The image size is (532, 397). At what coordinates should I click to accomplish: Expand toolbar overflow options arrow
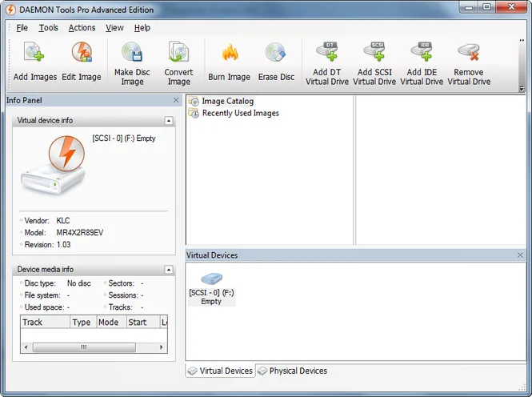522,89
